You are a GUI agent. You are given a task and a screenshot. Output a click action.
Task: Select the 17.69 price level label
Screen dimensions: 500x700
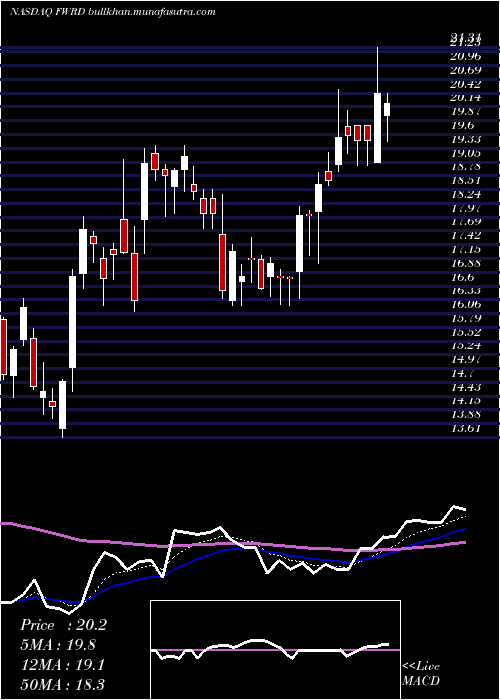pyautogui.click(x=466, y=222)
